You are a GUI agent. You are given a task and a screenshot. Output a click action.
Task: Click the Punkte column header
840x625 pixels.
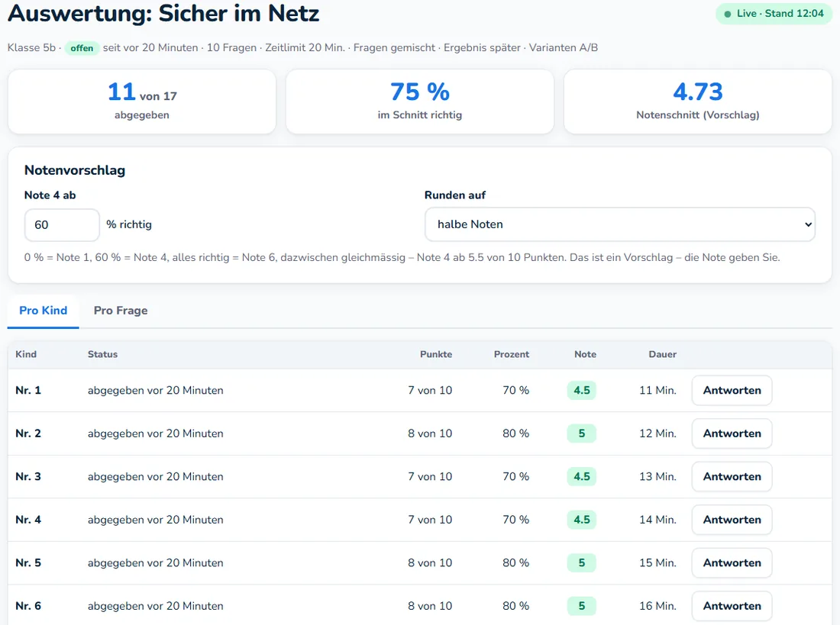pyautogui.click(x=436, y=354)
